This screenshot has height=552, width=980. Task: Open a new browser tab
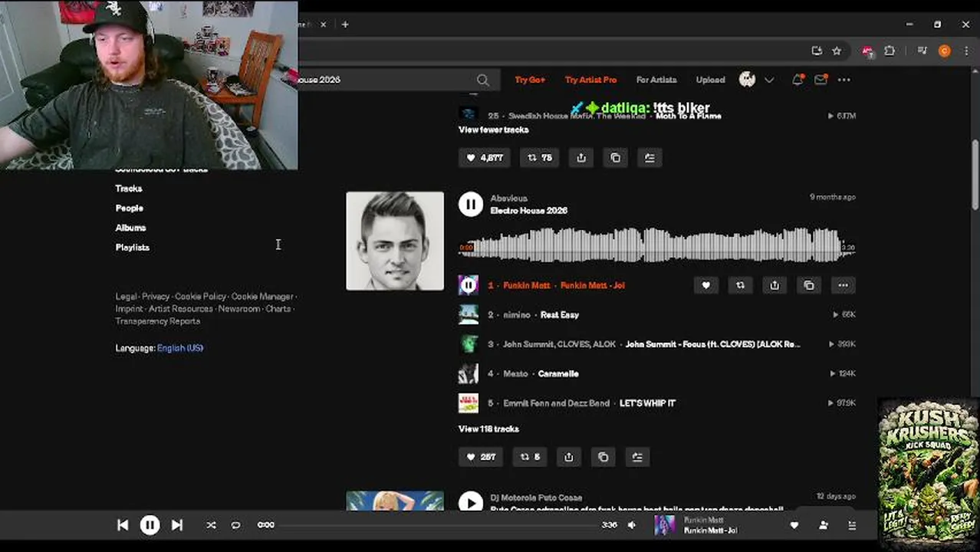(345, 25)
